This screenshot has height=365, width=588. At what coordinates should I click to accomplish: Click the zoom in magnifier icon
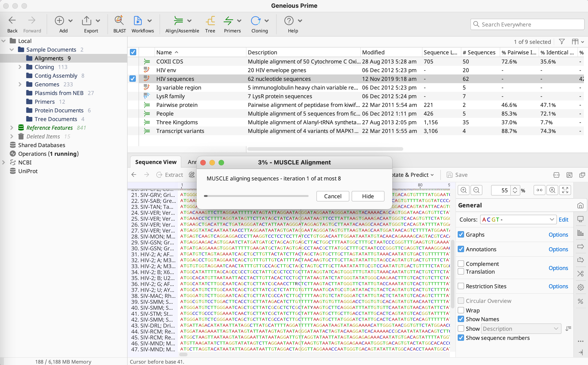pyautogui.click(x=463, y=190)
